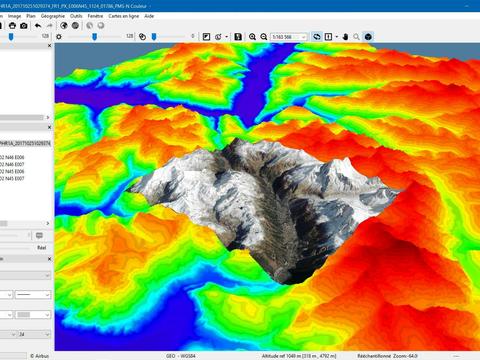
Task: Click the contrast square icon
Action: coord(206,37)
